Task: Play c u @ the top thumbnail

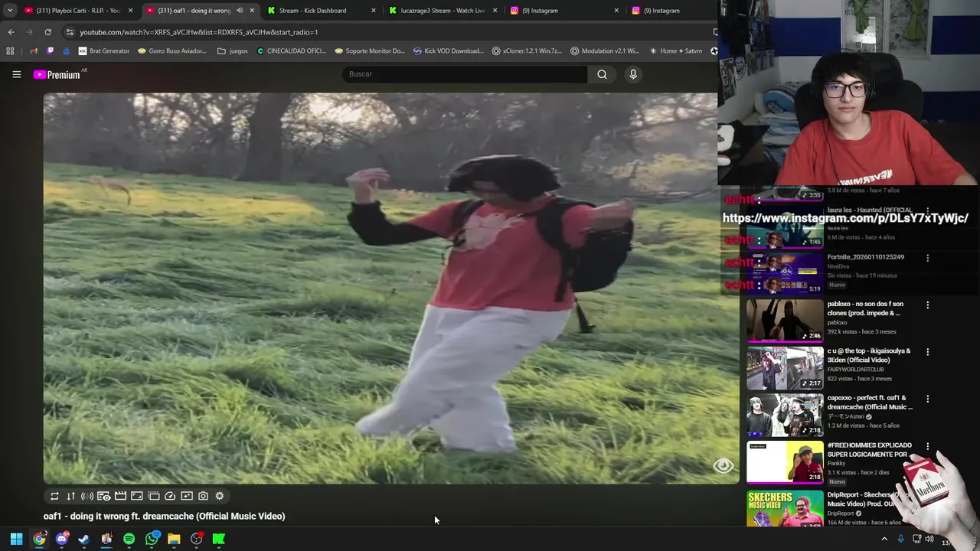Action: pos(785,367)
